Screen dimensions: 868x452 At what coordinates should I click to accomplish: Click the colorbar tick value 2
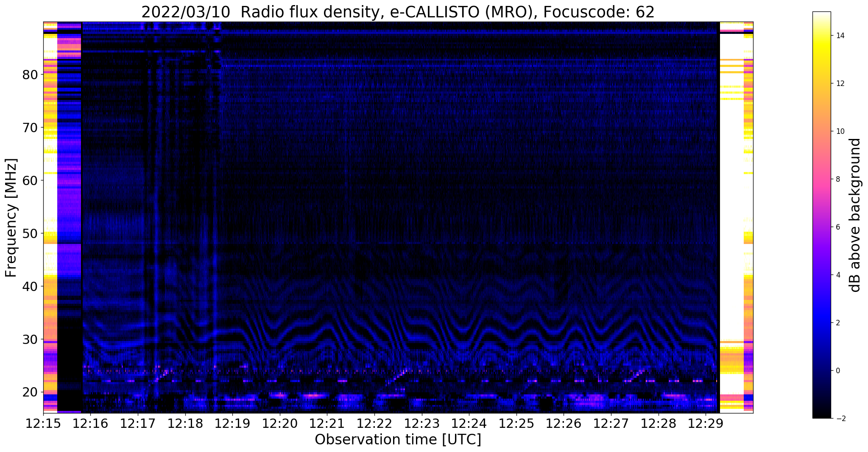click(837, 323)
